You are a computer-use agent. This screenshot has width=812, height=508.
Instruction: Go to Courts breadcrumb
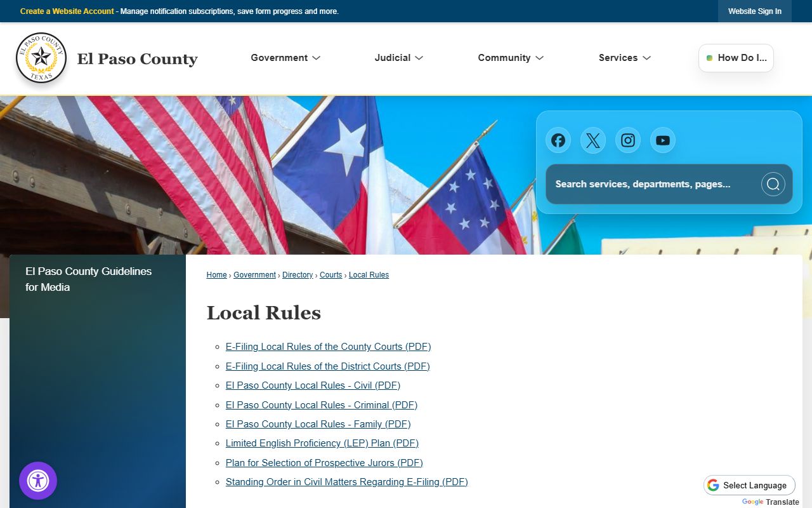pos(331,275)
